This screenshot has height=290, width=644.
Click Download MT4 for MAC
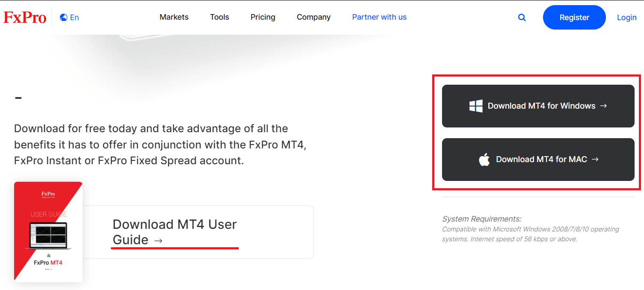coord(538,159)
